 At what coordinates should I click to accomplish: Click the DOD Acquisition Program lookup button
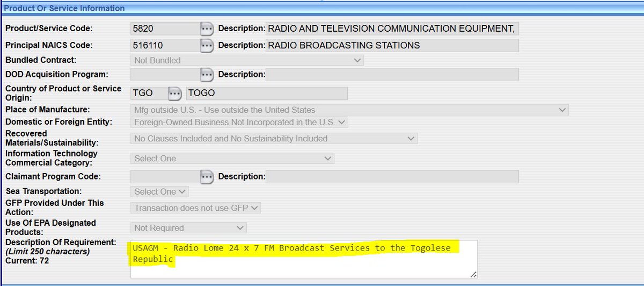click(x=207, y=75)
